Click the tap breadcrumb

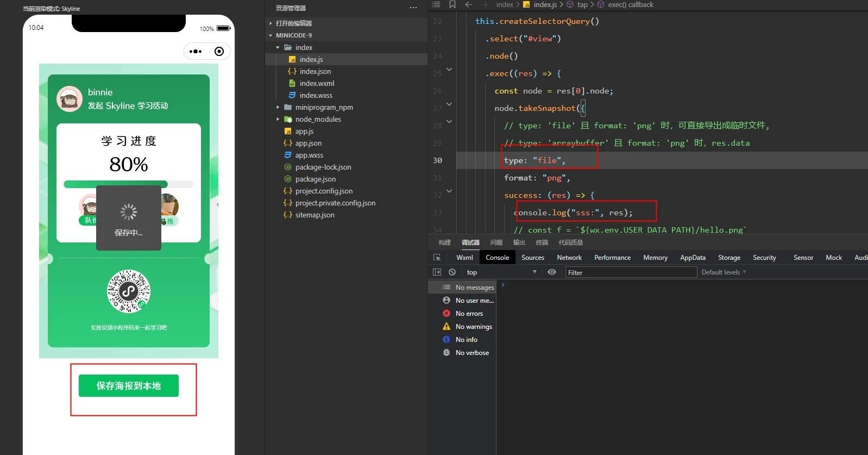tap(577, 4)
